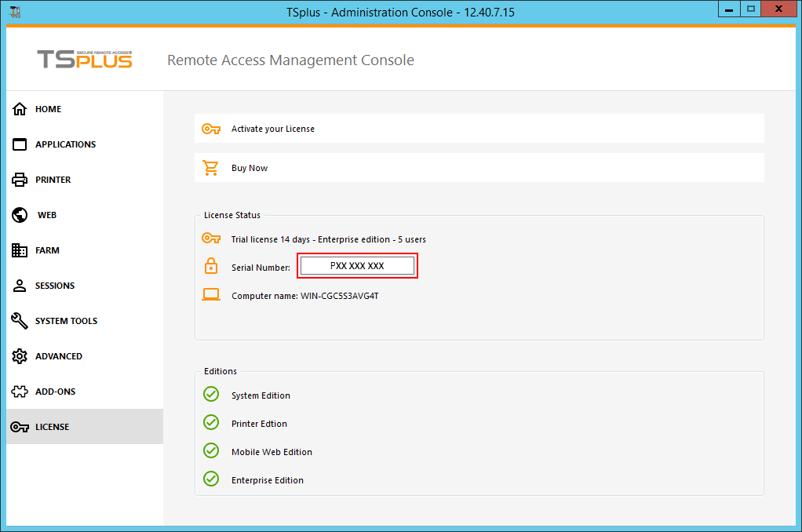802x532 pixels.
Task: Click the System Edition green checkmark
Action: 211,395
